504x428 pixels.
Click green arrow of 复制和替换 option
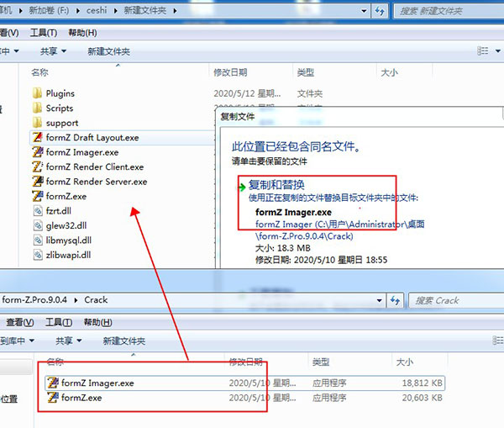(x=241, y=187)
